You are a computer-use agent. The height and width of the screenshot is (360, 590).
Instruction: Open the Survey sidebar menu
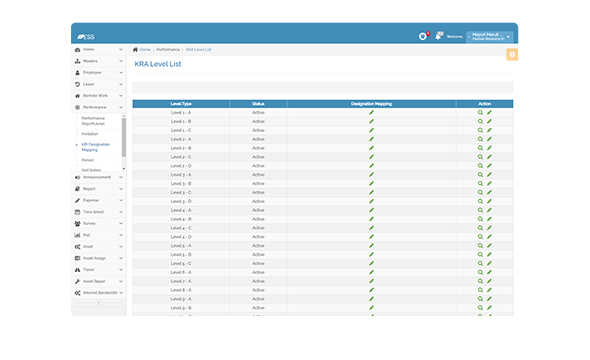point(99,223)
